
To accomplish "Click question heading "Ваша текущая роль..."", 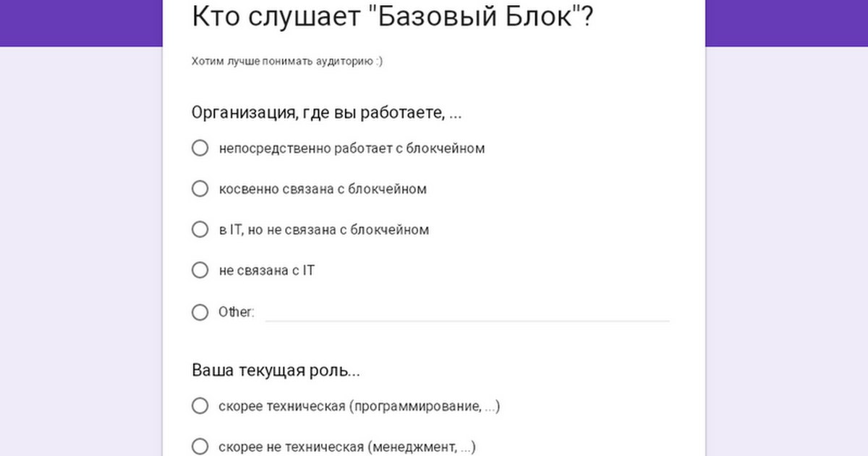I will click(276, 371).
